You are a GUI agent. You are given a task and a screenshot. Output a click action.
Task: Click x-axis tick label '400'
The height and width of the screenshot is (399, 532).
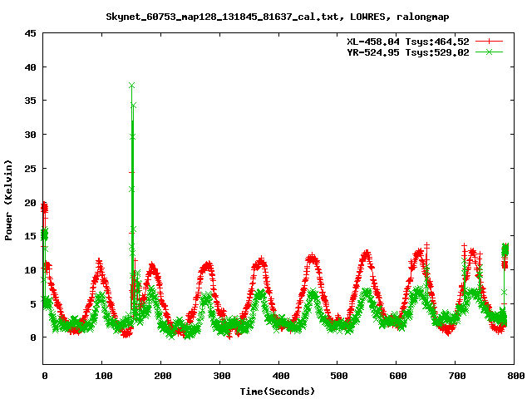[280, 376]
